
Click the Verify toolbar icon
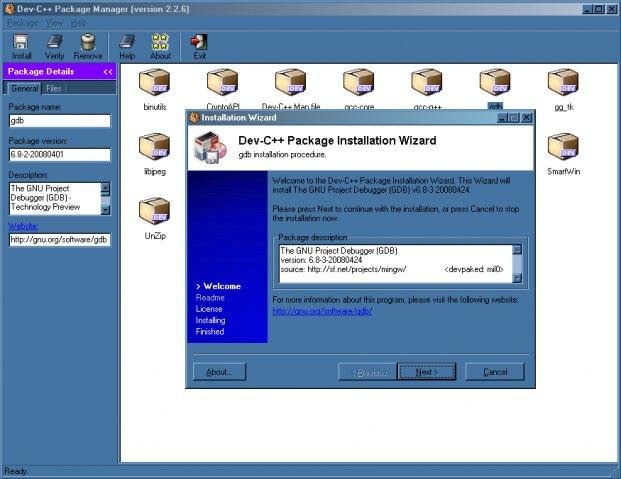[55, 47]
